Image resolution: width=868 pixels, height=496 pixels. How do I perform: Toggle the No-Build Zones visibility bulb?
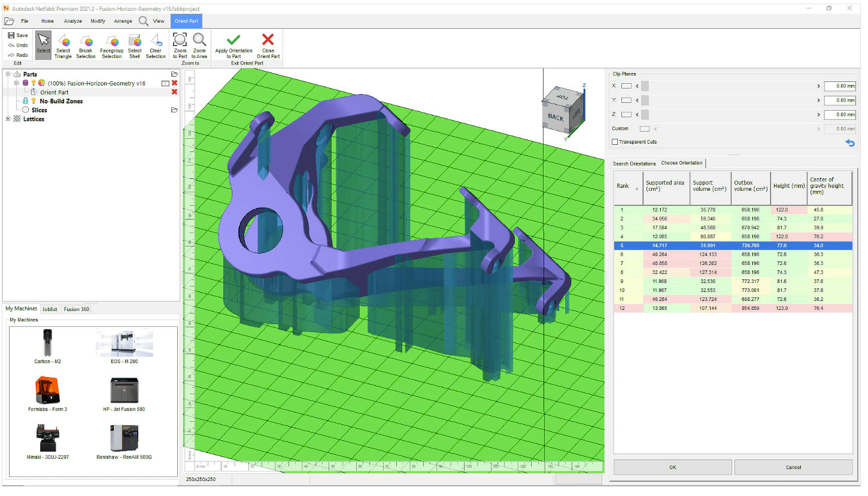tap(34, 101)
